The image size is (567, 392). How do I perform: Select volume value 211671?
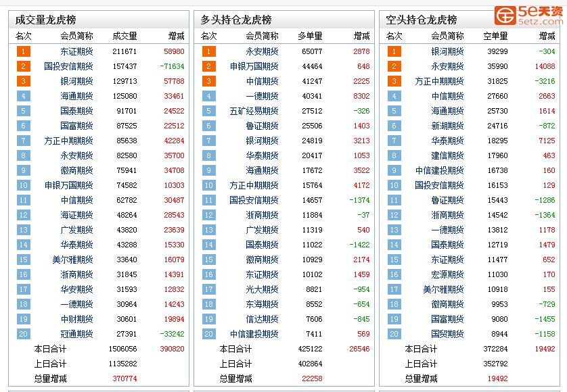(124, 51)
